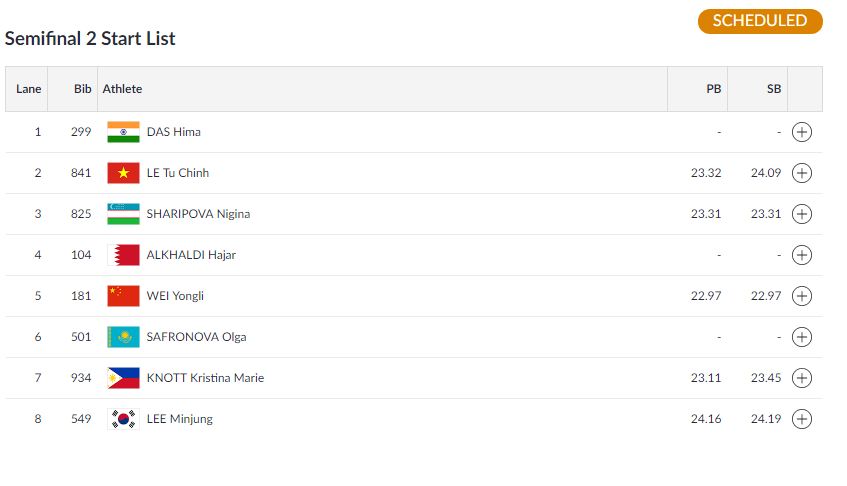Expand the SHARIPOVA Nigina row details
Image resolution: width=847 pixels, height=486 pixels.
(x=801, y=214)
